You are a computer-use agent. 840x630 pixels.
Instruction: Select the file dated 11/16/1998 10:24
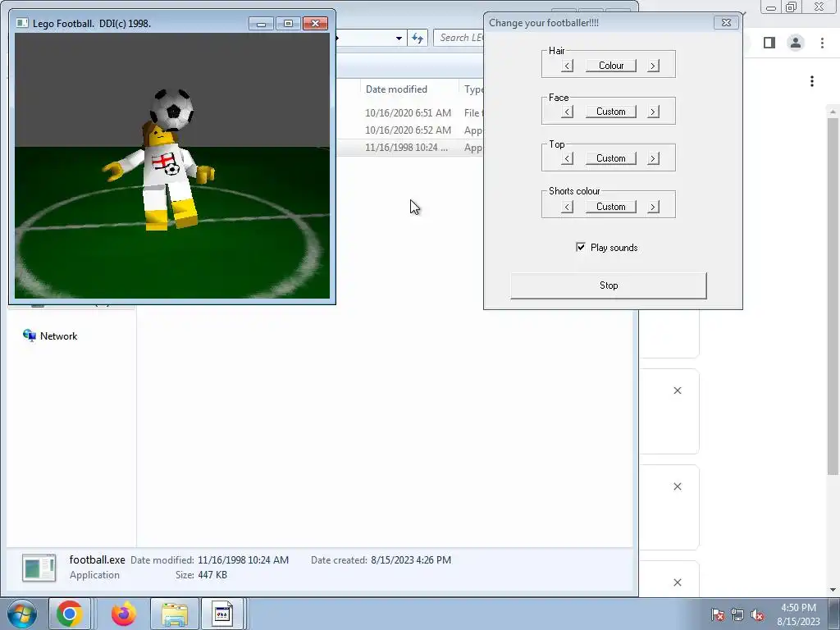pyautogui.click(x=409, y=148)
